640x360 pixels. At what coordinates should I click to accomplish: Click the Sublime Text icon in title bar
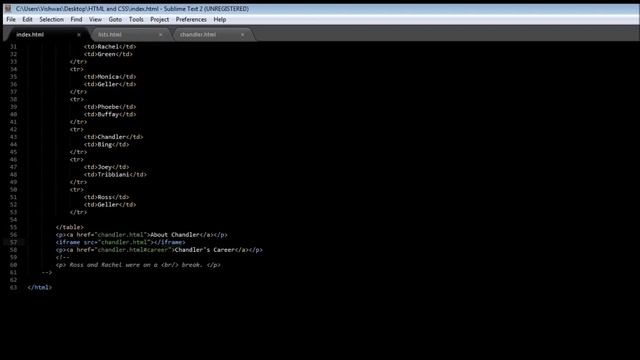point(8,9)
